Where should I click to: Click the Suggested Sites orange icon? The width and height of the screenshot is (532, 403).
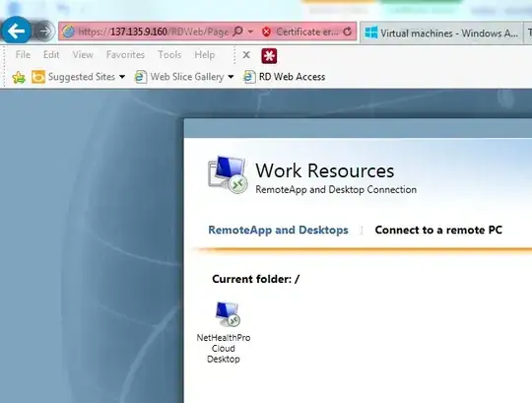38,77
